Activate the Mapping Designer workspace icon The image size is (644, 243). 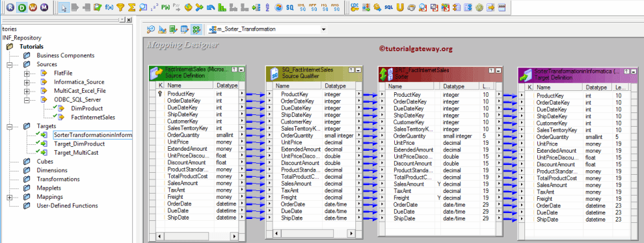click(x=196, y=29)
